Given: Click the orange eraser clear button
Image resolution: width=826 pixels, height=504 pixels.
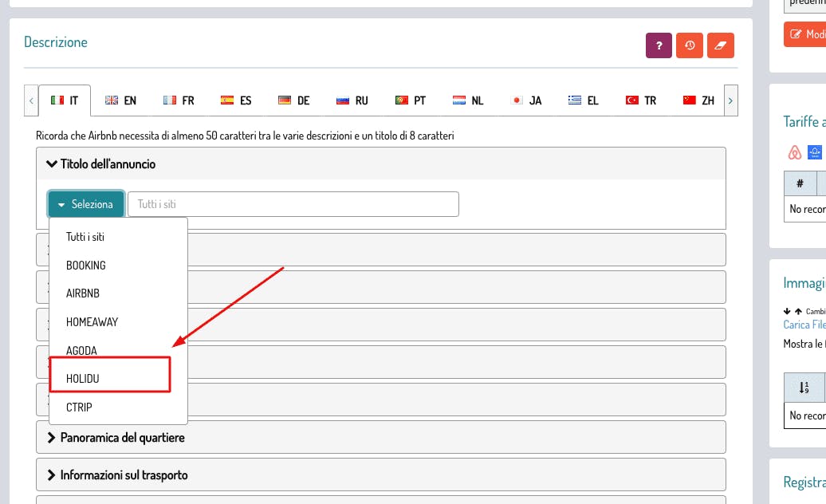Looking at the screenshot, I should [720, 45].
